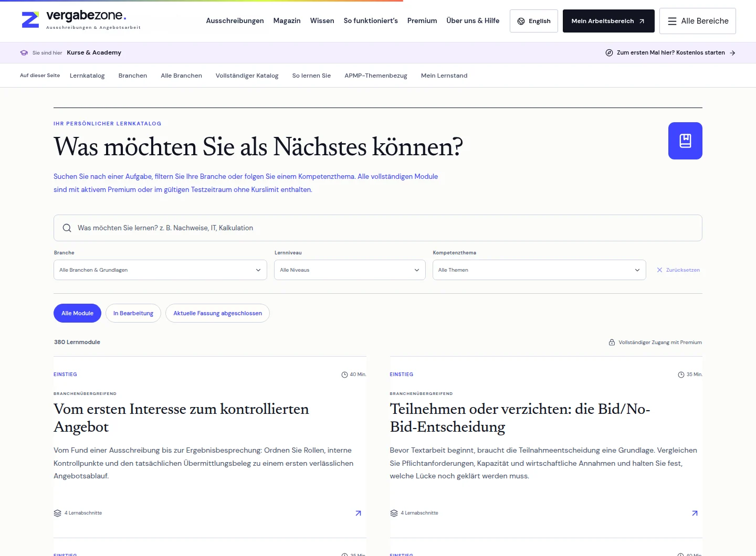Click Zum ersten Mal hier? Kostenlos starten

pos(670,52)
